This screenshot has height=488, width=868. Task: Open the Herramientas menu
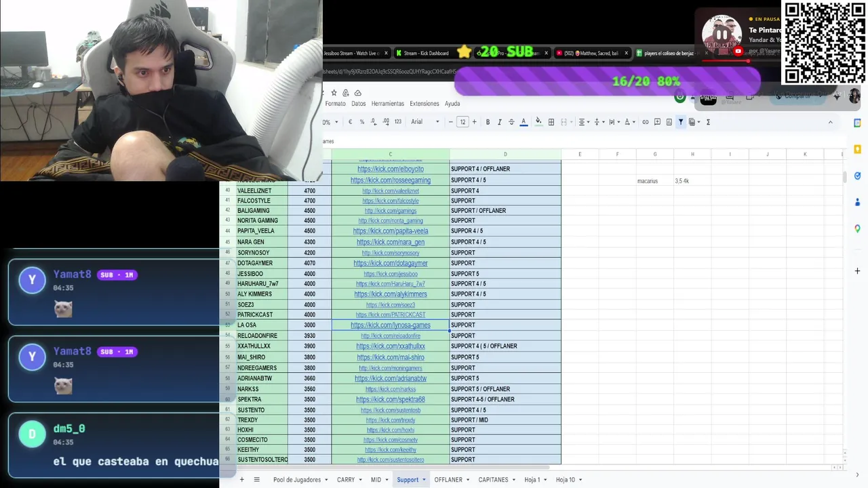388,104
